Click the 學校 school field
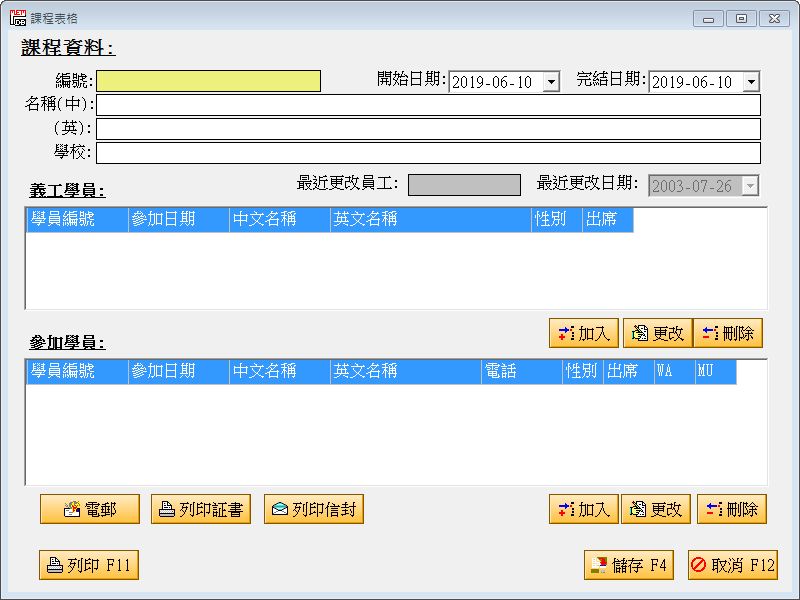The height and width of the screenshot is (600, 800). pyautogui.click(x=429, y=153)
